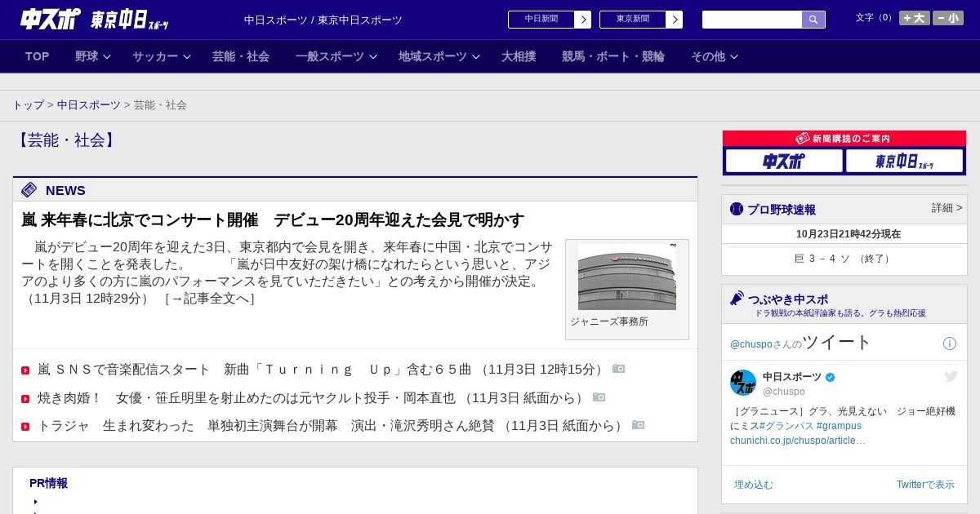Click the 中スポ 東京中日スポーツ site logo
The image size is (980, 514).
95,19
